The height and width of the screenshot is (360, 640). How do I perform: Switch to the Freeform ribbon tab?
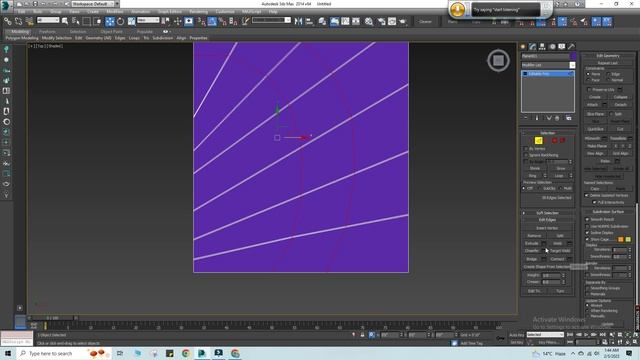click(47, 31)
